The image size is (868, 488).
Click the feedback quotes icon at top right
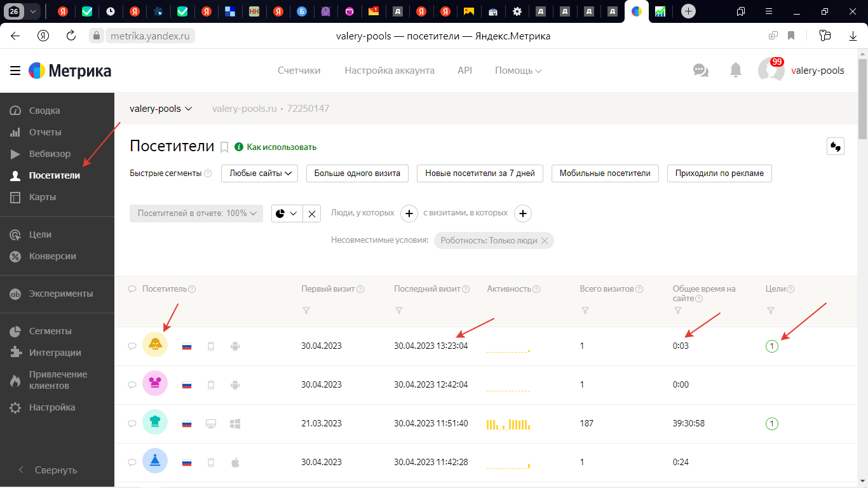point(835,146)
